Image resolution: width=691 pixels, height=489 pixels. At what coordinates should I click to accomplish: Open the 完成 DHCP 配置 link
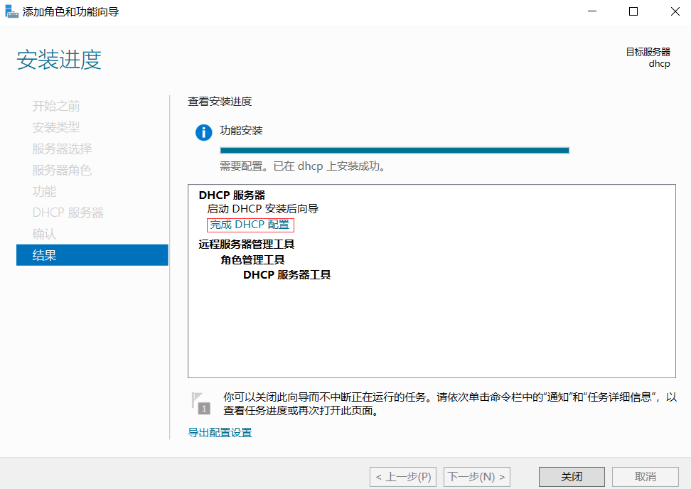coord(249,225)
